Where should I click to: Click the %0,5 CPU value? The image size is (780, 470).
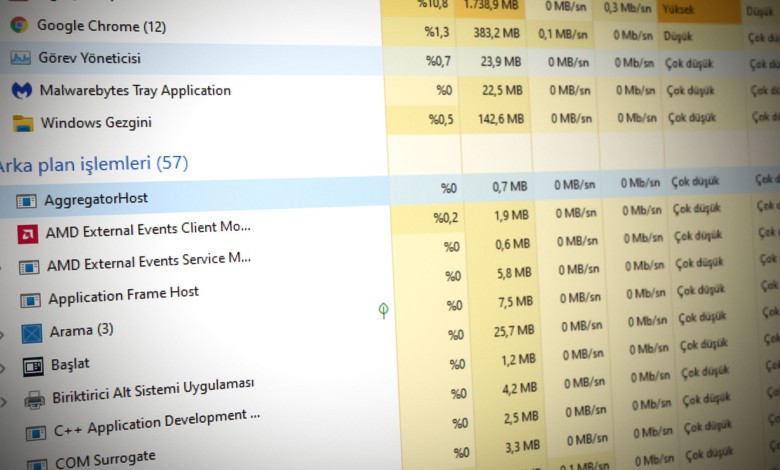[441, 119]
